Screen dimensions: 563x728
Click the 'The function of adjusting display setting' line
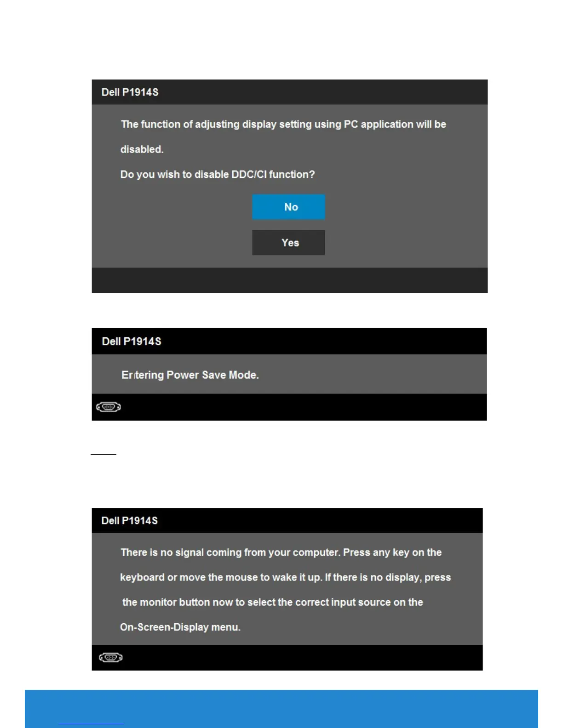(x=283, y=125)
